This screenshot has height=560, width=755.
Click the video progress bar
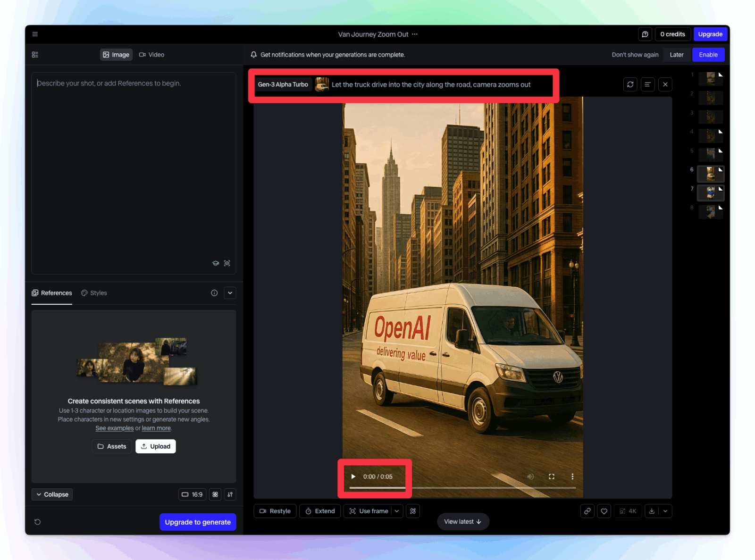tap(462, 488)
